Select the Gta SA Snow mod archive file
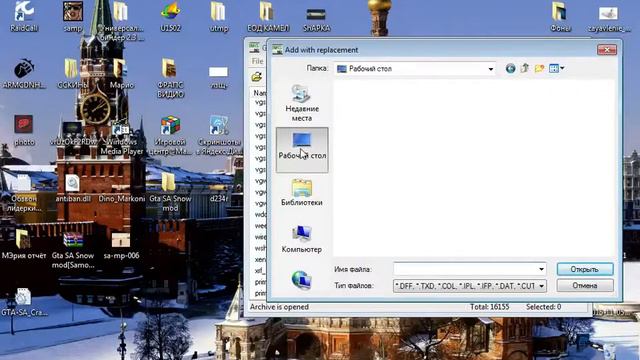The image size is (640, 360). click(73, 250)
